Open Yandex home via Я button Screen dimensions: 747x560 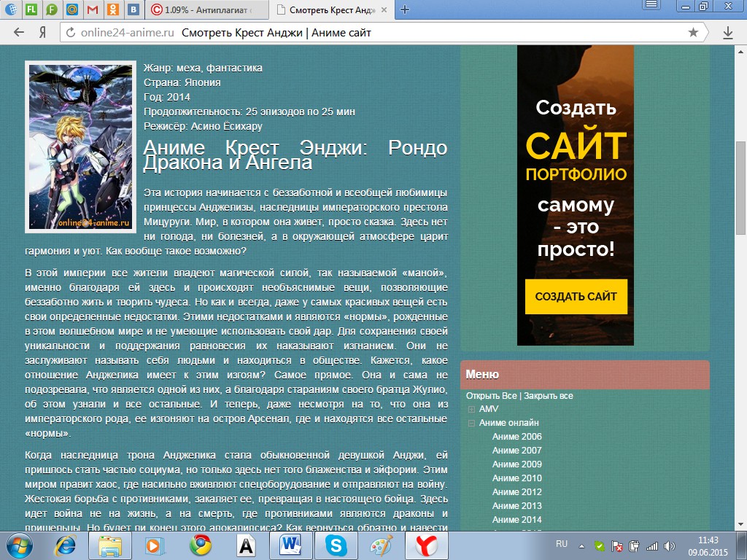click(x=42, y=32)
